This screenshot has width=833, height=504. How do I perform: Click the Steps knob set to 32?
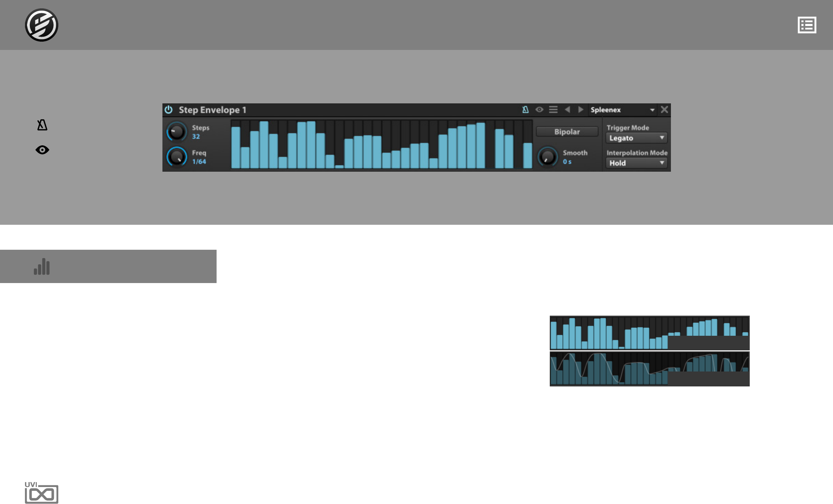tap(177, 132)
